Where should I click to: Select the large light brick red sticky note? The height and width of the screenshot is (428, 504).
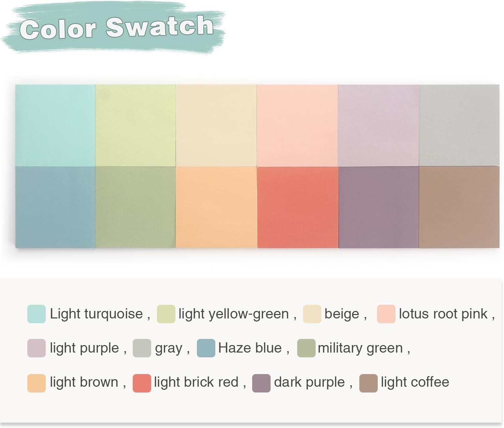(x=298, y=207)
